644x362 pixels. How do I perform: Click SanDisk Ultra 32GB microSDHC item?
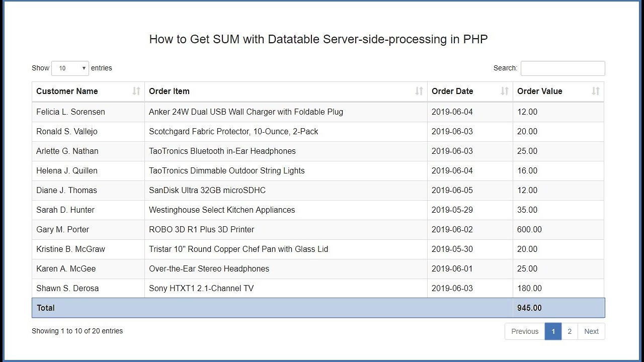[x=207, y=190]
